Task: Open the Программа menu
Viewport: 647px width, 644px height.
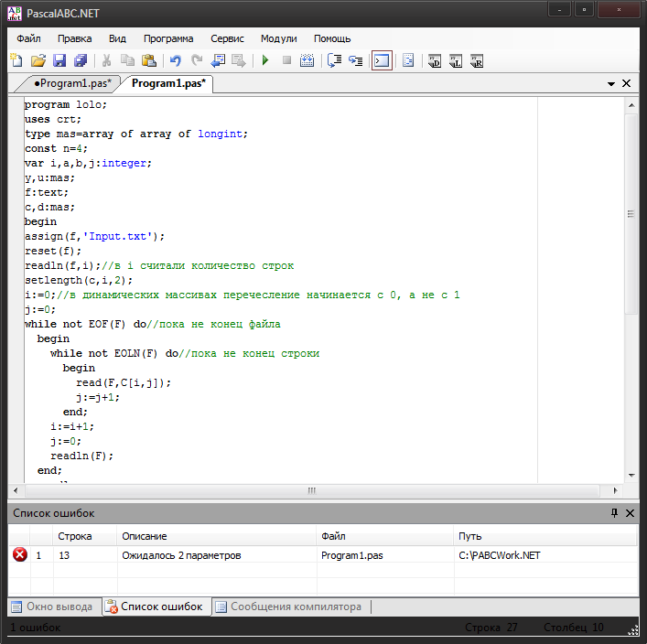Action: coord(168,38)
